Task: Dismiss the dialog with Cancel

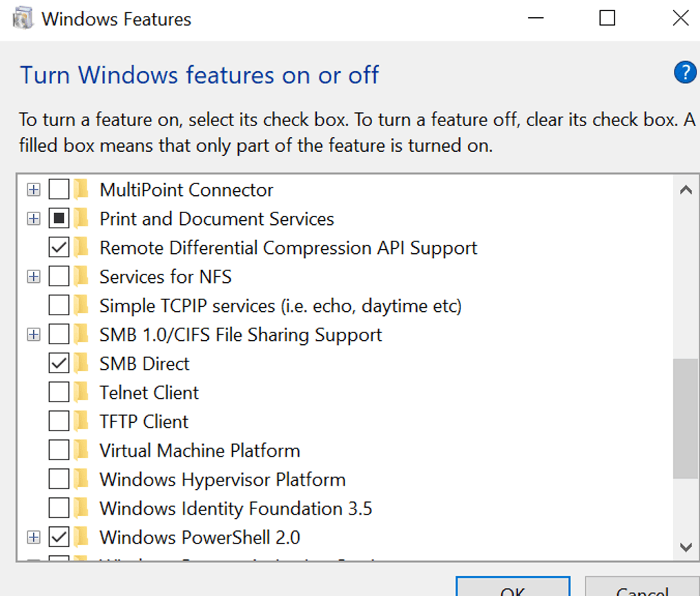Action: pyautogui.click(x=643, y=586)
